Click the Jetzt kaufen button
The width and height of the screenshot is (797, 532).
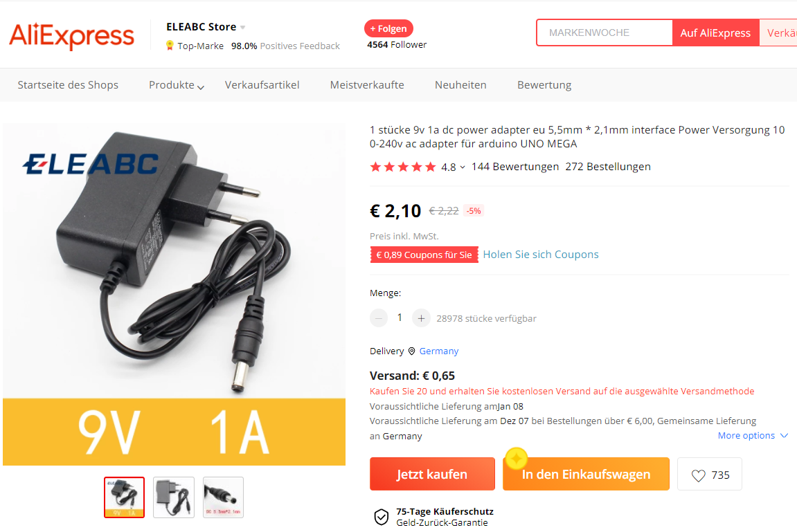[x=432, y=474]
